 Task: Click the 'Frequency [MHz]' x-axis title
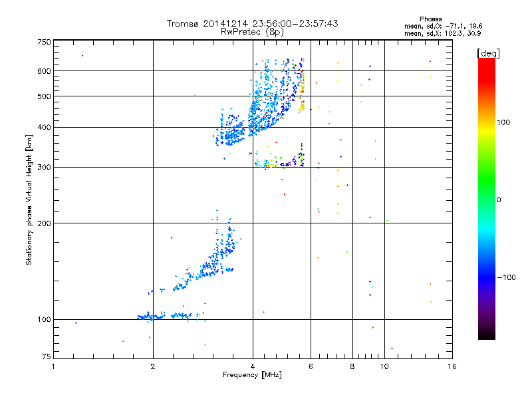pos(252,375)
